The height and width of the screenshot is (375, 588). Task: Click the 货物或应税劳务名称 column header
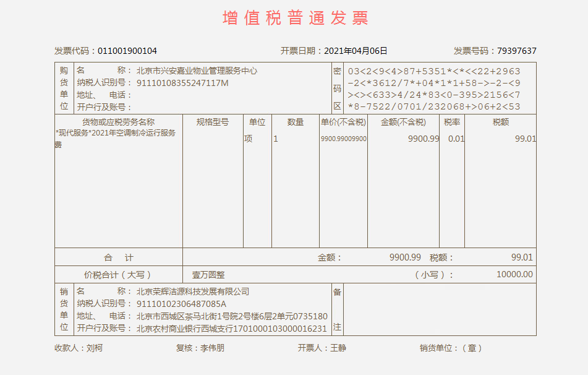(118, 122)
